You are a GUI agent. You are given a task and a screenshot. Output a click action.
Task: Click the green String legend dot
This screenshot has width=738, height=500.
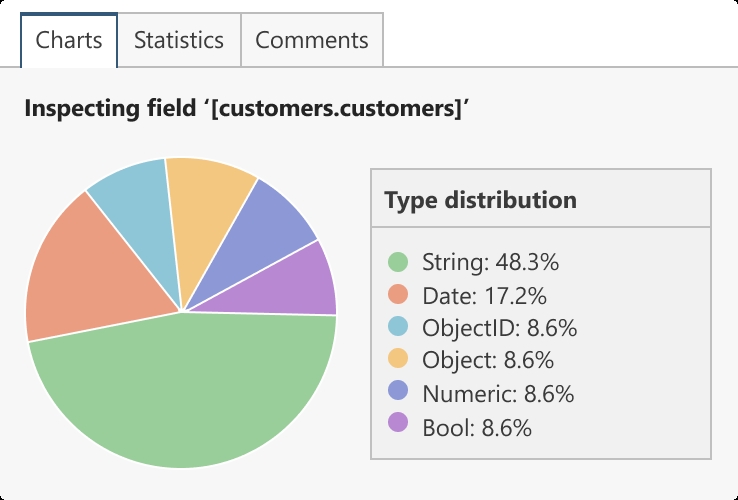pos(398,262)
